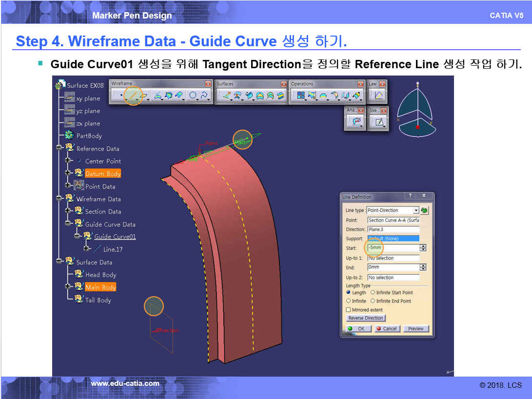This screenshot has width=532, height=399.
Task: Open the Sketcher icon in Ske toolbar
Action: point(379,122)
